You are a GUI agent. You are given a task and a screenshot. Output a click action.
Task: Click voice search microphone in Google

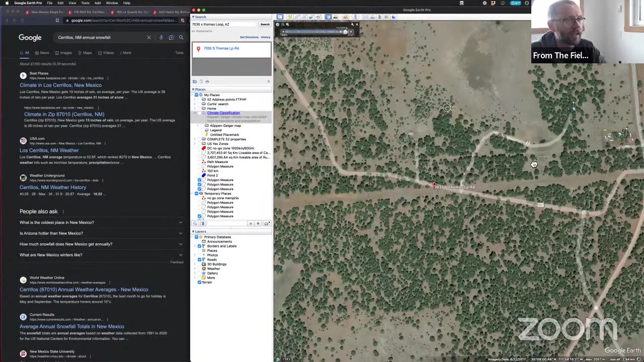coord(161,37)
